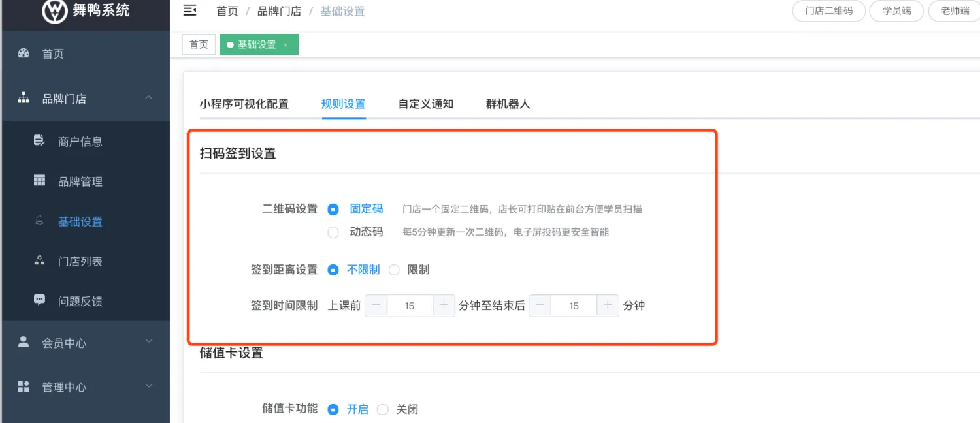980x423 pixels.
Task: Increase the 上课前 minutes with plus button
Action: pos(444,305)
